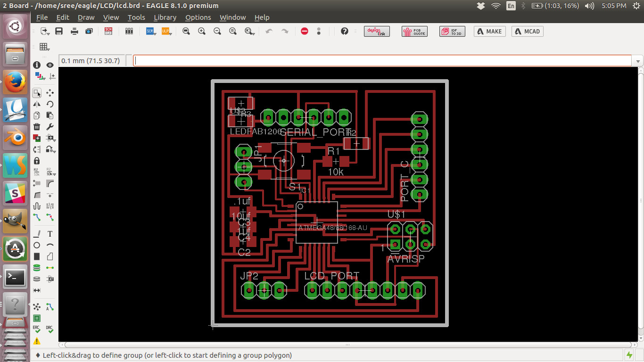
Task: Click the IDF to 3D button
Action: (x=452, y=31)
